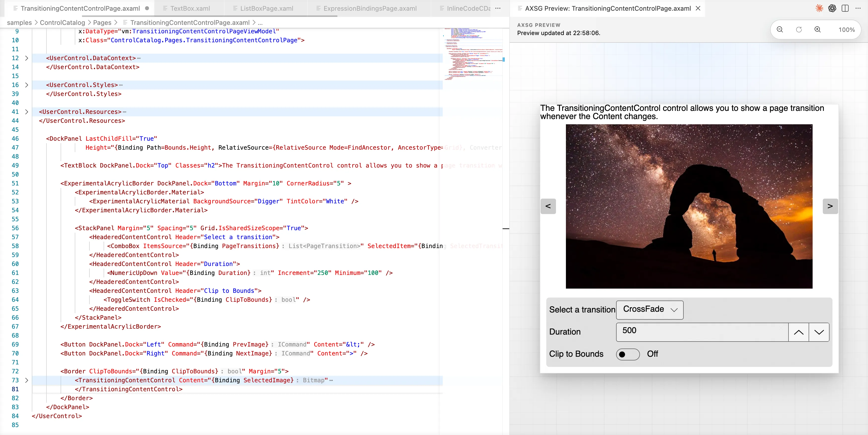868x435 pixels.
Task: Click 'ExperimentalAcrylicMaterial' on line 53
Action: [141, 201]
